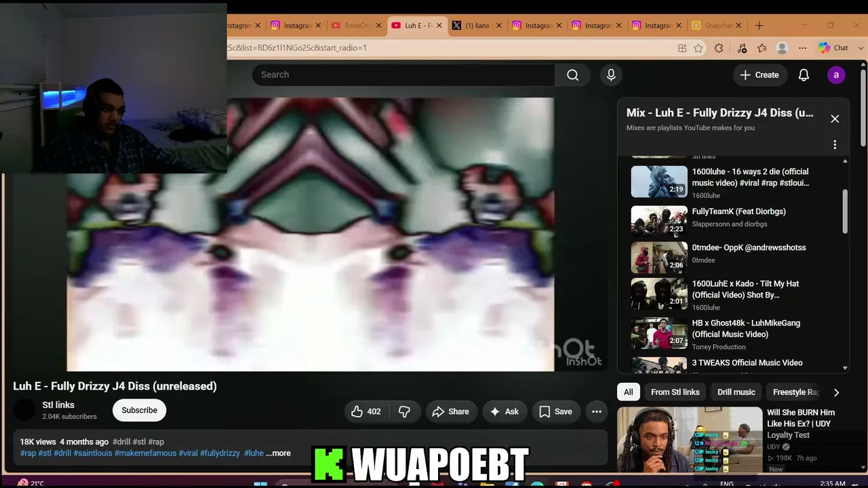This screenshot has height=488, width=868.
Task: Open the #fullydrizzy hashtag link
Action: point(220,453)
